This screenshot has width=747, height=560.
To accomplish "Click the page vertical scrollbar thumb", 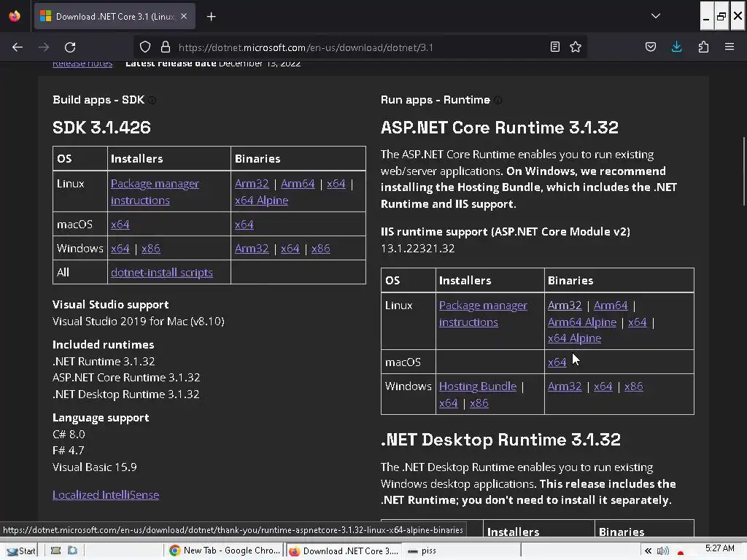I will [x=743, y=171].
